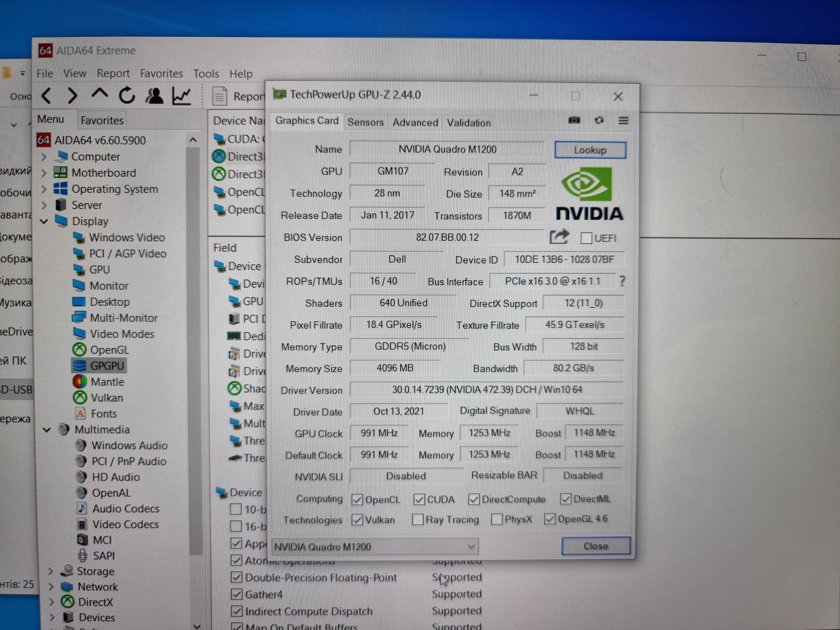Screen dimensions: 840x630
Task: Select GPGPU in the Display tree
Action: coord(99,366)
